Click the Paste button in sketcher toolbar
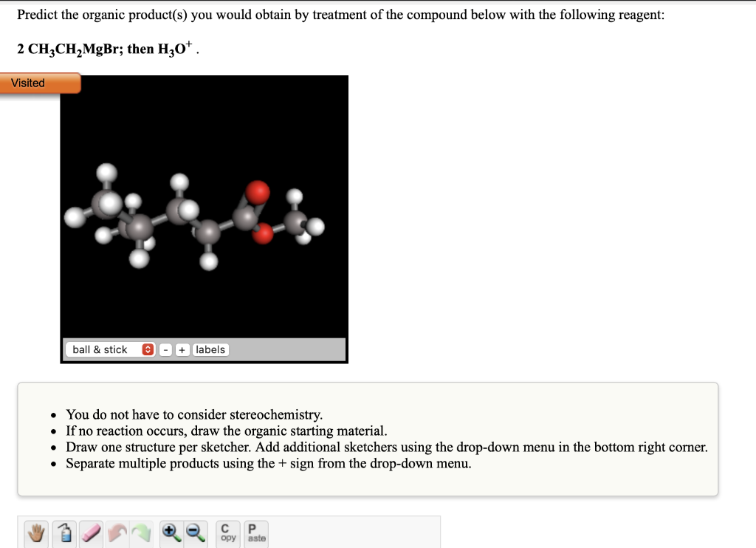756x548 pixels. 256,533
